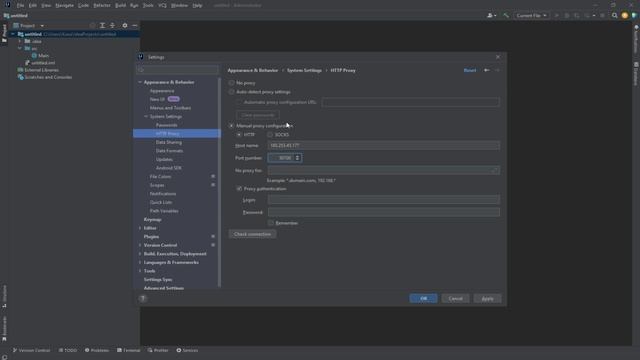Open the Structure sidebar stripe button
This screenshot has width=640, height=360.
[4, 297]
